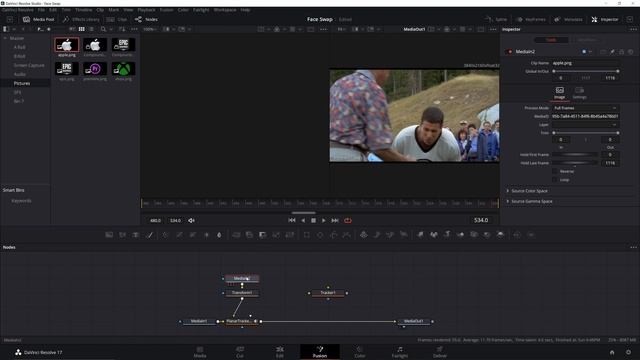
Task: Add a Blur node using the droplet icon
Action: (219, 235)
